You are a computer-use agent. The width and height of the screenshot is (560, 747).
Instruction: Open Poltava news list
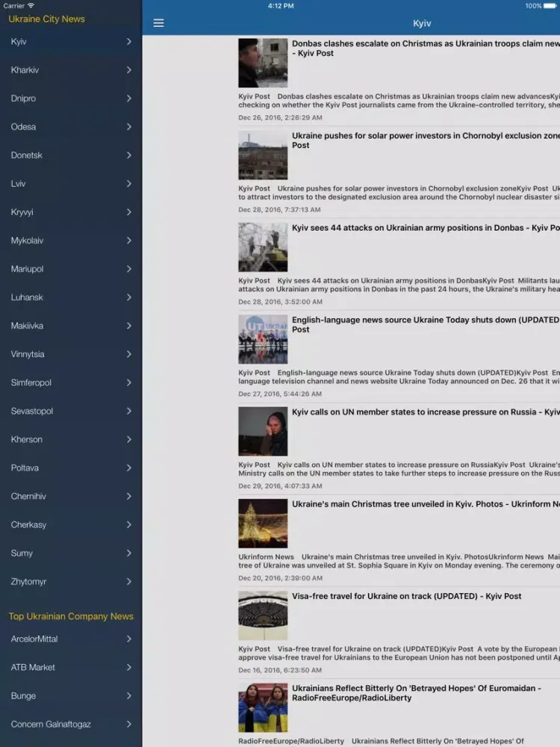pos(71,468)
